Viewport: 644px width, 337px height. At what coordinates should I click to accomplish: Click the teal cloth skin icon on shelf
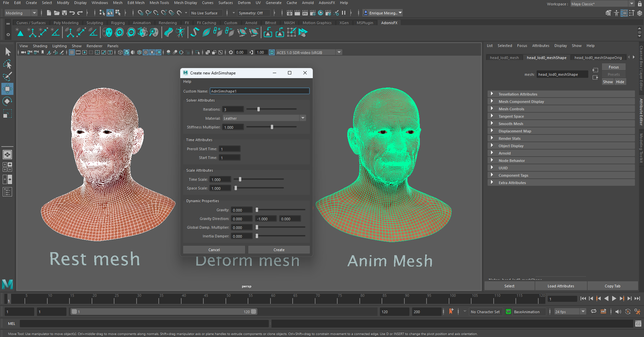[168, 33]
